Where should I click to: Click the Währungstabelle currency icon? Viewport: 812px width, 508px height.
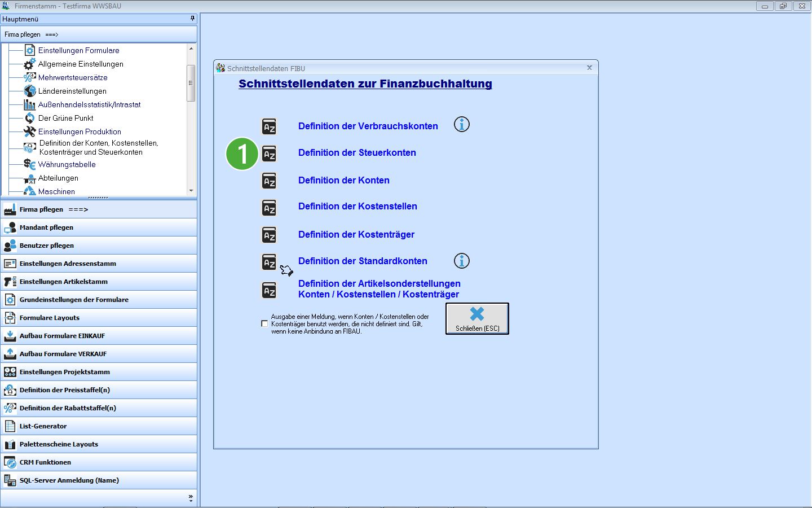tap(30, 164)
